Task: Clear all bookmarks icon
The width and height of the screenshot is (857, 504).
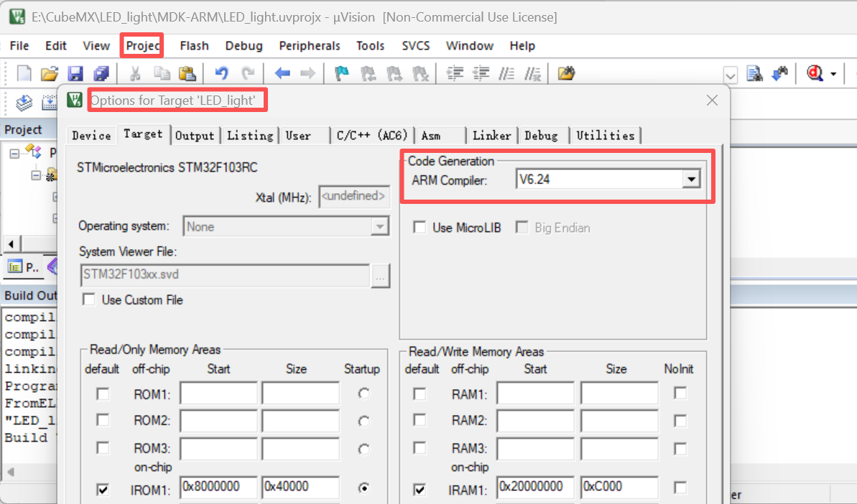Action: tap(420, 73)
